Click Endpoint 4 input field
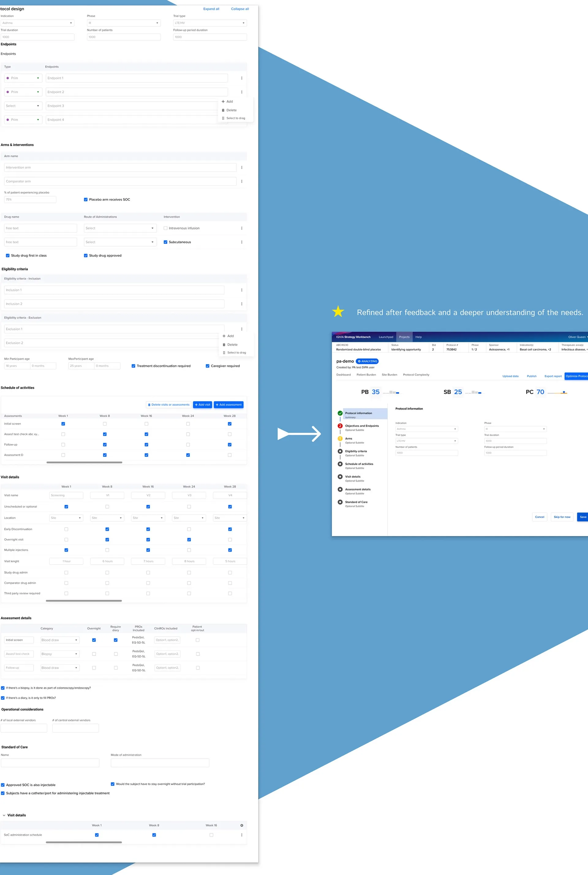 137,120
